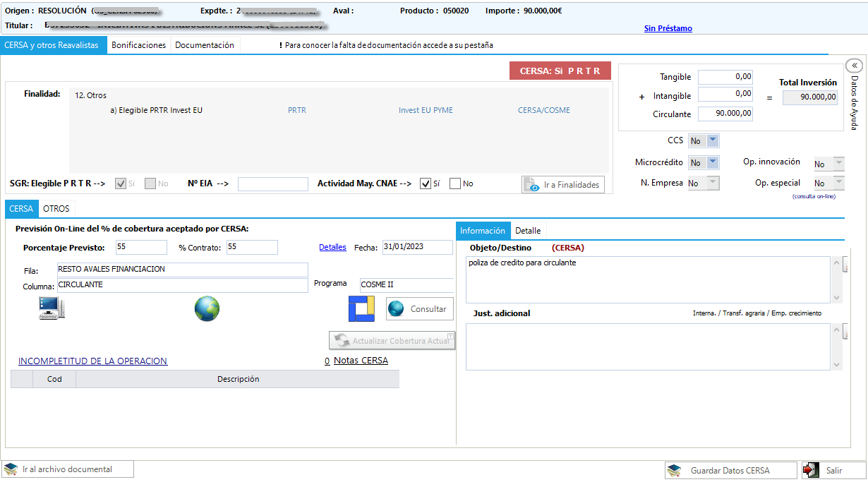868x482 pixels.
Task: Click 'a) Elegible PRTR Invest EU' text
Action: pyautogui.click(x=156, y=110)
